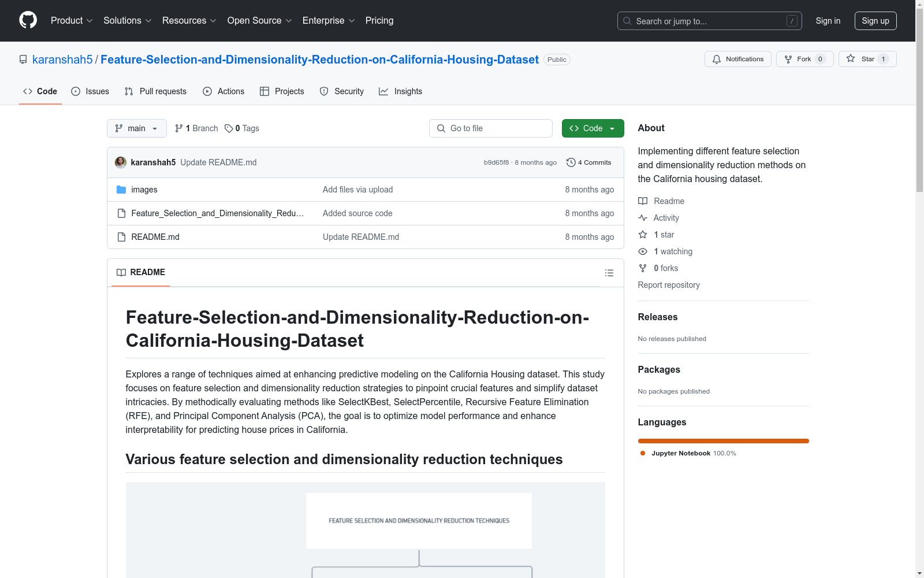Screen dimensions: 924x578
Task: Expand the Open Source menu
Action: pyautogui.click(x=260, y=20)
